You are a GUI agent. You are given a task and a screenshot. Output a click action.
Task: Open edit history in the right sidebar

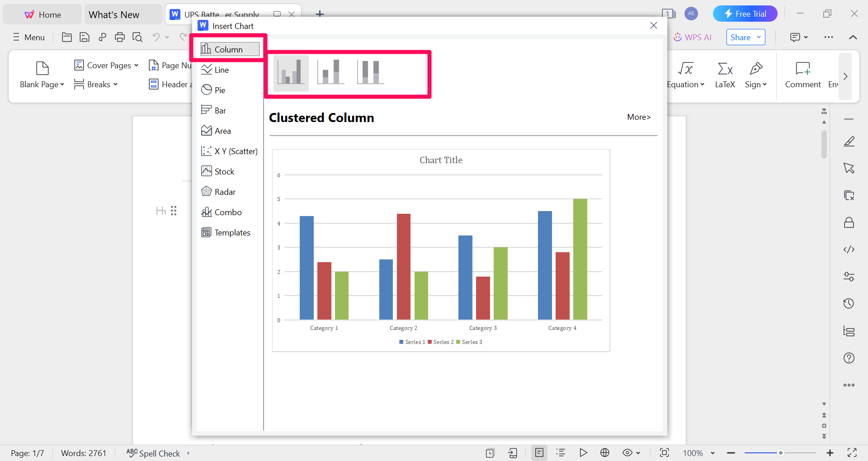click(849, 303)
